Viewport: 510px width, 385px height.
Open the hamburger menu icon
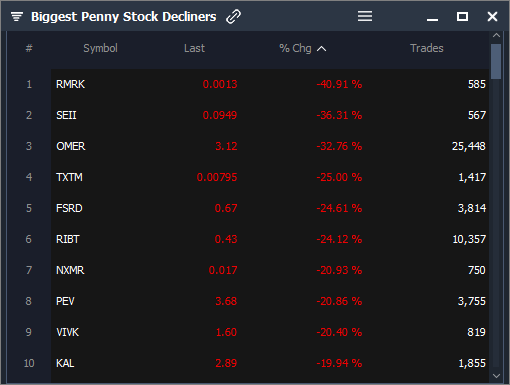pyautogui.click(x=365, y=16)
